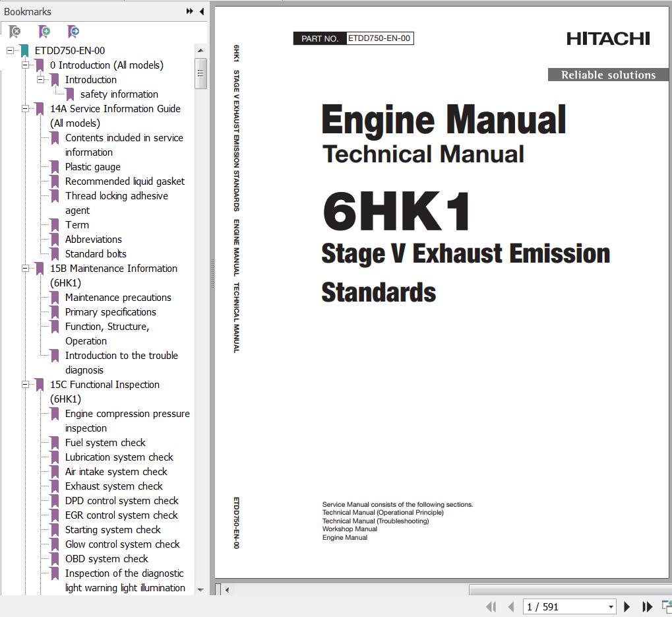Click the Workshop Manual line on the page
Viewport: 672px width, 617px height.
point(350,529)
